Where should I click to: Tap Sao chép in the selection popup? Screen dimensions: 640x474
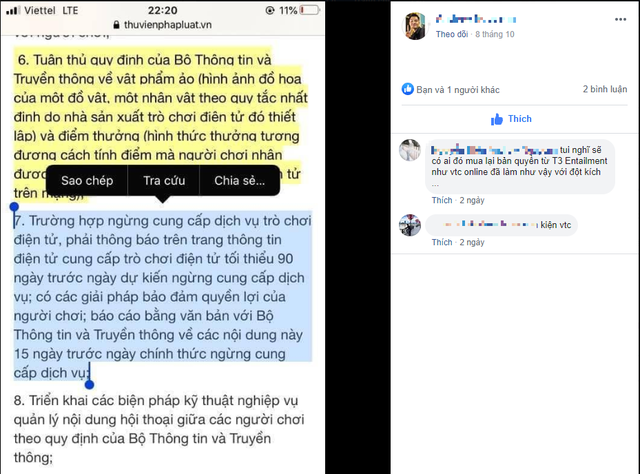click(x=87, y=180)
